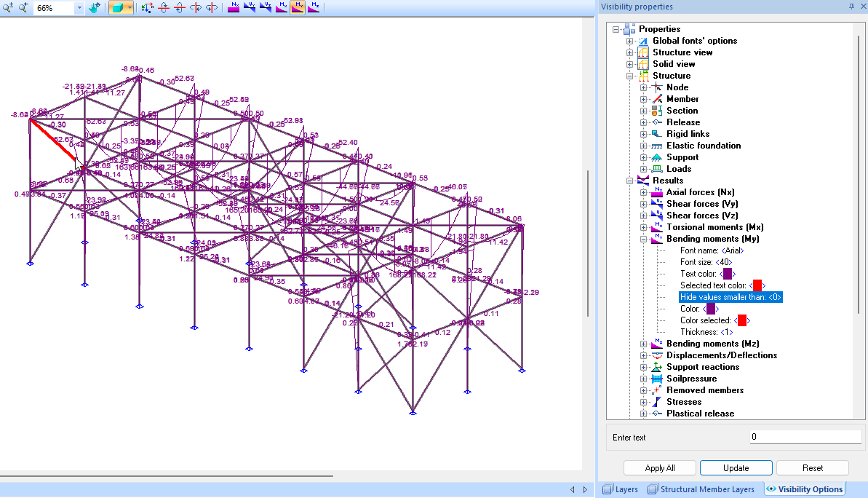Viewport: 868px width, 498px height.
Task: Select the Elastic foundation tree item
Action: coord(704,146)
